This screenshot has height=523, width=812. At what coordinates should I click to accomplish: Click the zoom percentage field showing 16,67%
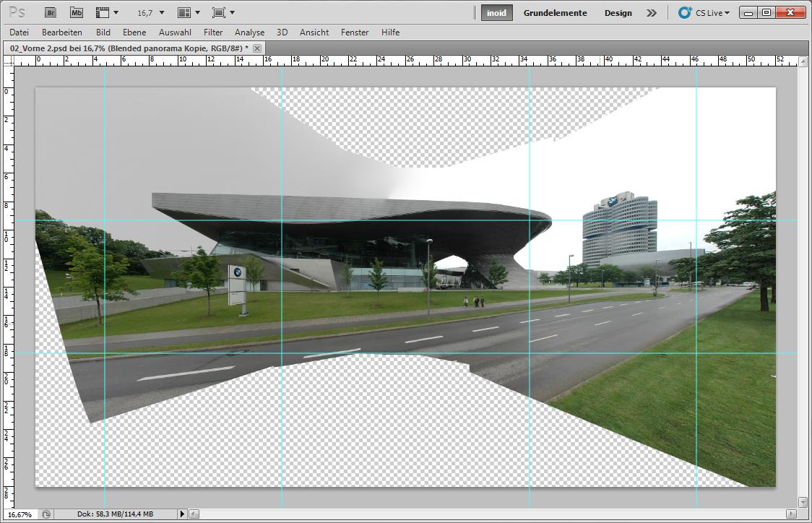pos(20,514)
